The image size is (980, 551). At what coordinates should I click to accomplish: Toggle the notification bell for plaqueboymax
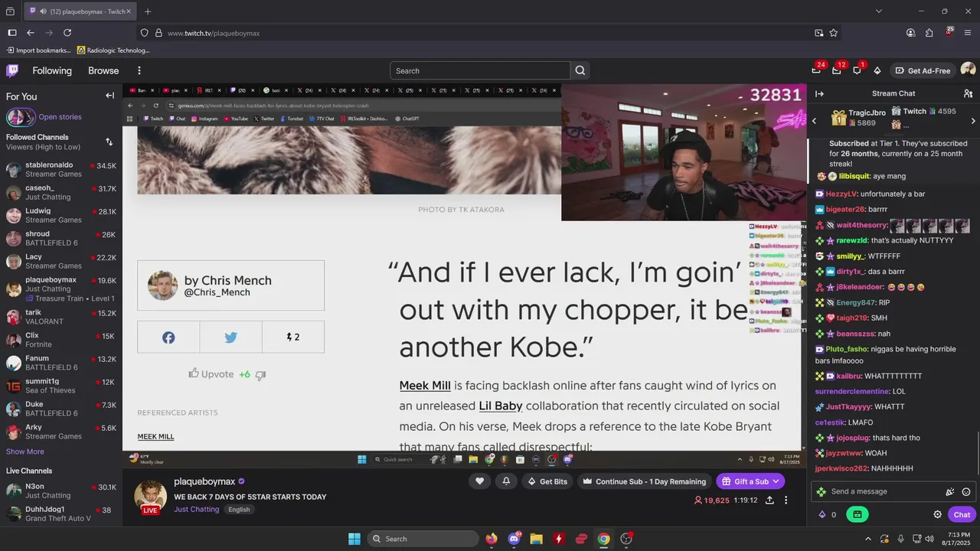click(506, 481)
